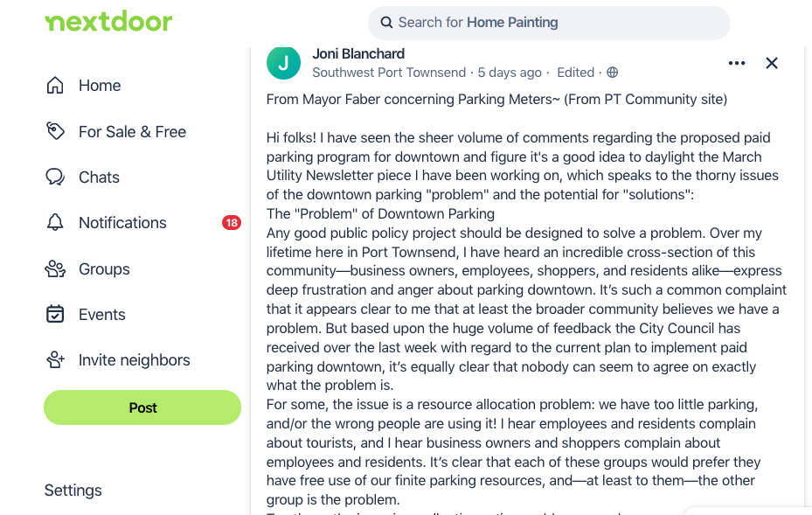Go to the For Sale & Free page
Image resolution: width=812 pixels, height=515 pixels.
[x=132, y=132]
